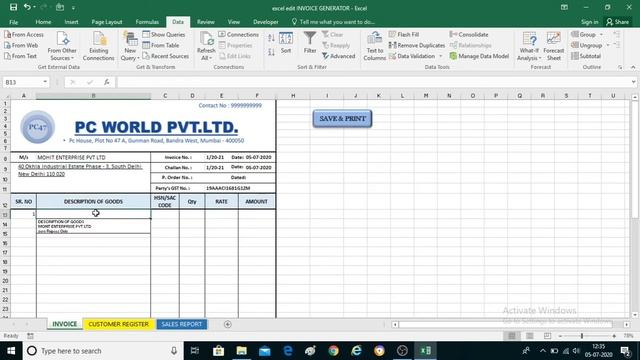Click the zoom slider handle
Screen dimensions: 640x360
582,336
